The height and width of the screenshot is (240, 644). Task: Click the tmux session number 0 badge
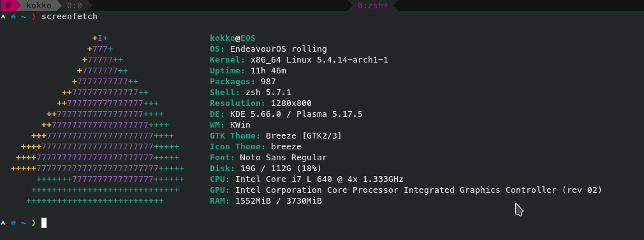point(8,5)
